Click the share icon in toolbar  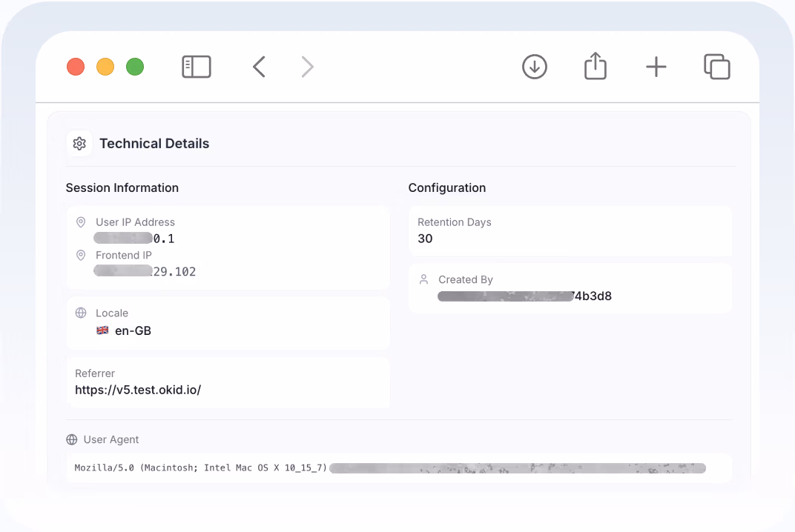pos(596,66)
